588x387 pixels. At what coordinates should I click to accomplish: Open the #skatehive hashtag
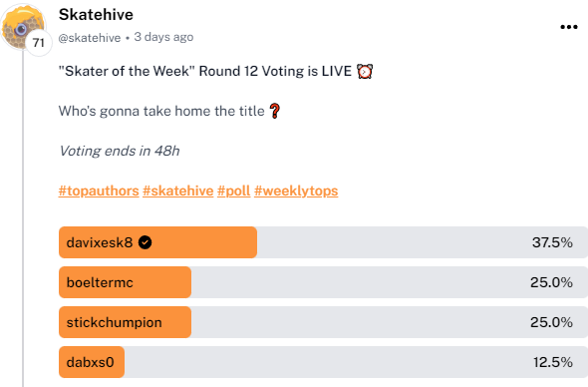click(x=178, y=191)
